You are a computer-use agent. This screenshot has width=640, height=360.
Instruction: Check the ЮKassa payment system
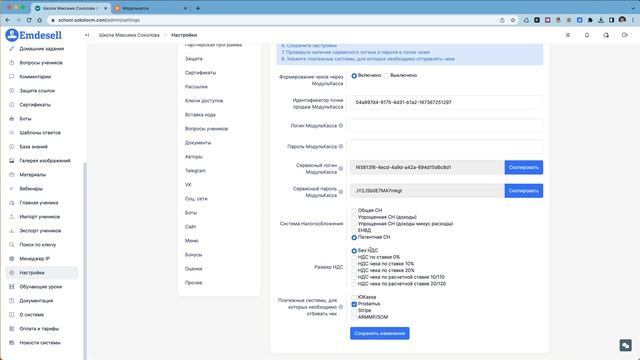pos(354,297)
